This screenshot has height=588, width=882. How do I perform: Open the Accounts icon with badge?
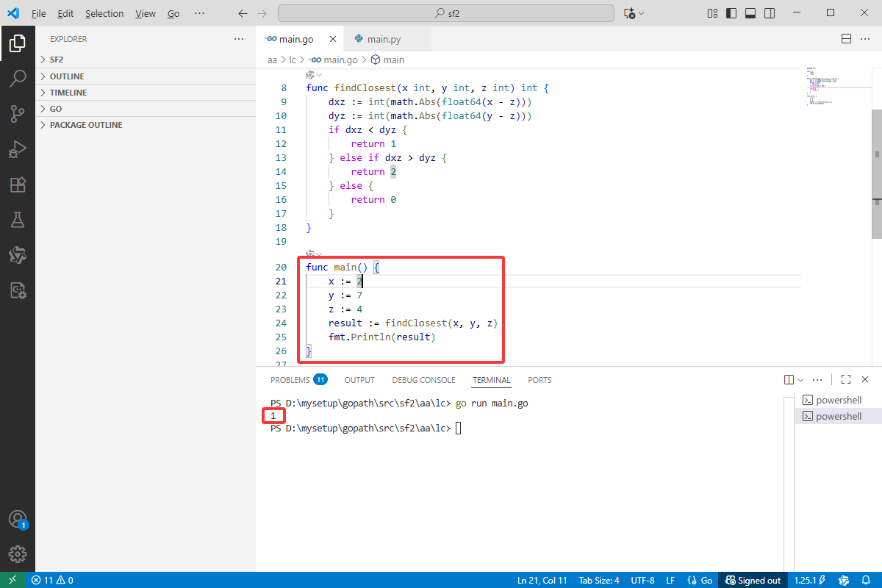pos(18,520)
